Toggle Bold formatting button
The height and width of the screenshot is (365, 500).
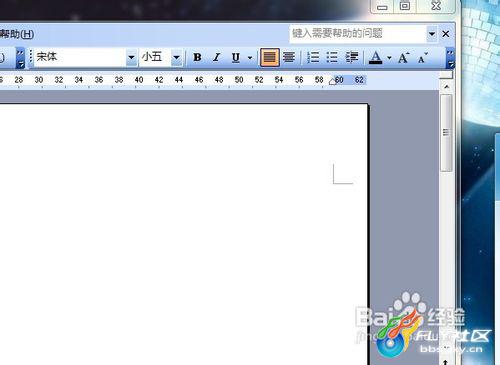point(197,58)
